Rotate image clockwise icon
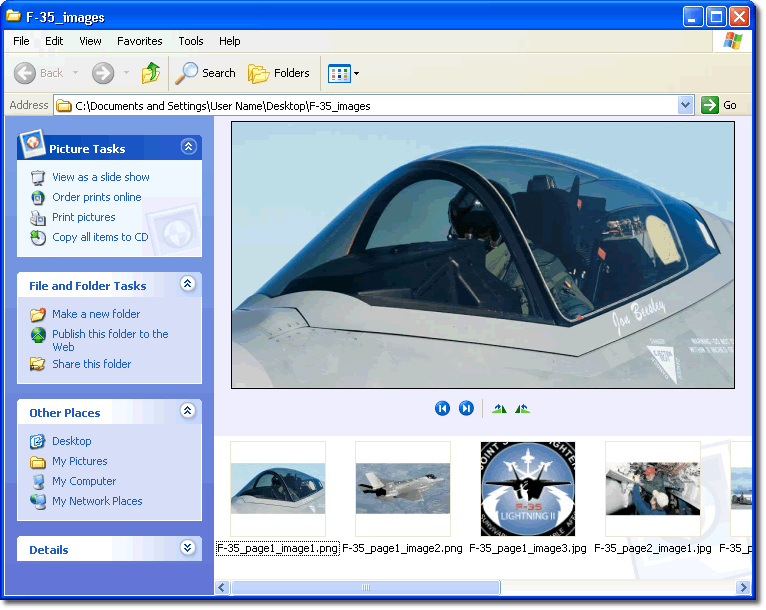The image size is (766, 610). (499, 408)
